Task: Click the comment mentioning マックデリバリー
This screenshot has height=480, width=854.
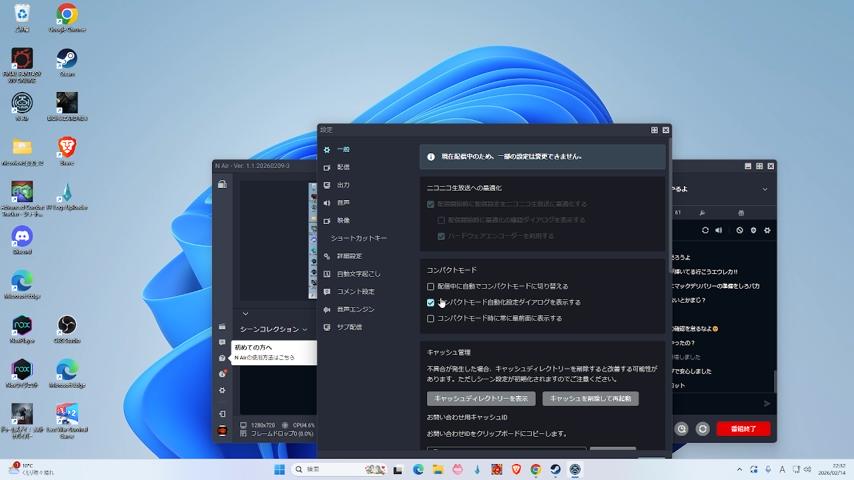Action: tap(716, 286)
